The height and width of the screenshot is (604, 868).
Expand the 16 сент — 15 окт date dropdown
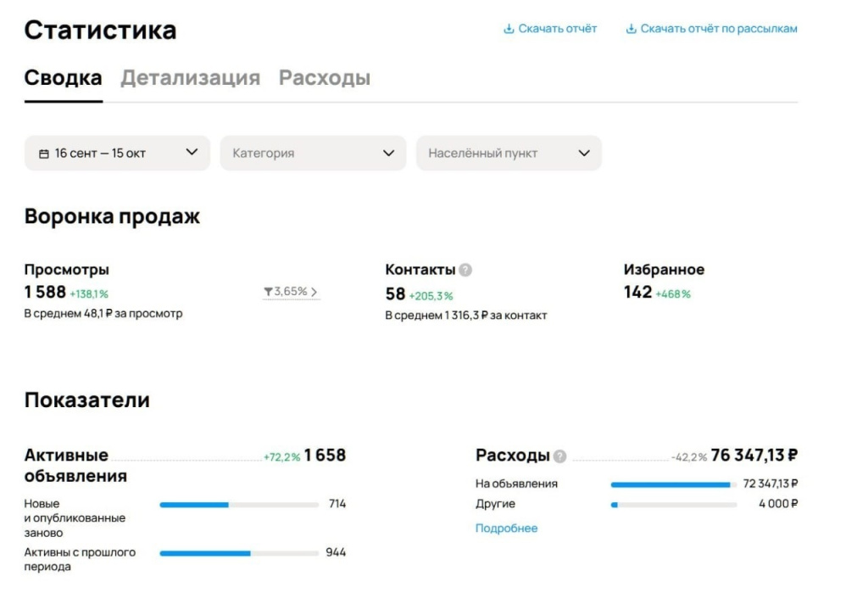(117, 153)
